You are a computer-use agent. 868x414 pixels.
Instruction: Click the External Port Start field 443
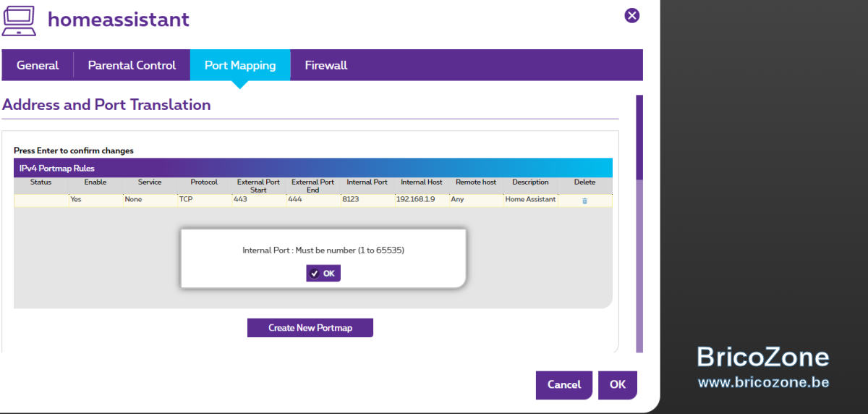pos(259,200)
